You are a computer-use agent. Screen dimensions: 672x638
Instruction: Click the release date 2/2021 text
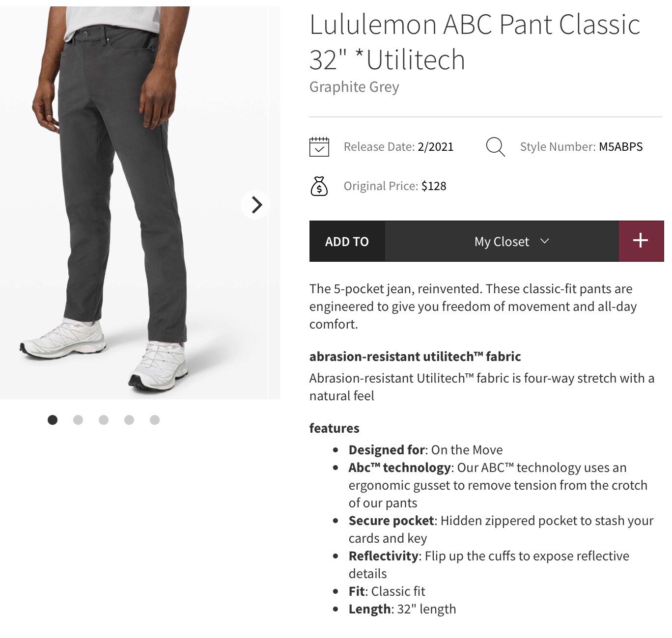[434, 146]
